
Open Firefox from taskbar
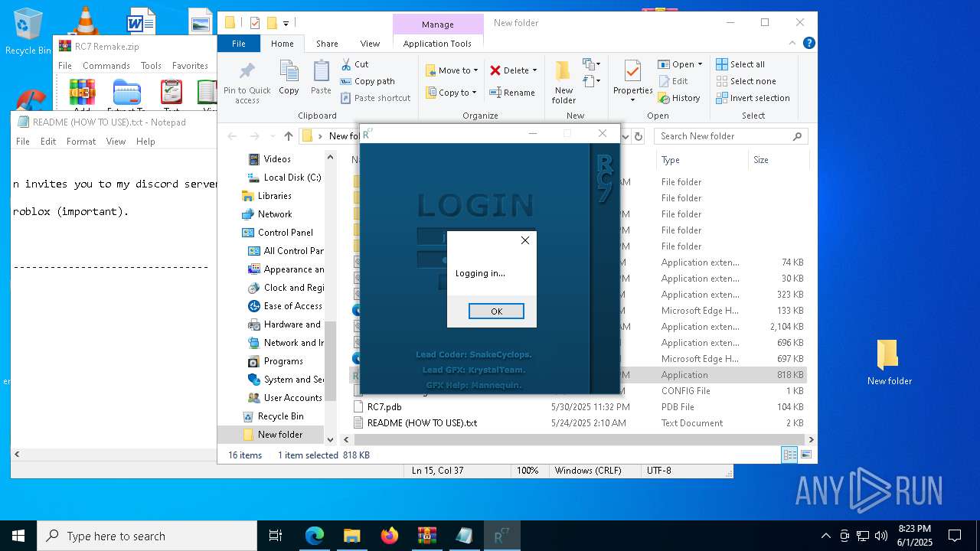[390, 536]
